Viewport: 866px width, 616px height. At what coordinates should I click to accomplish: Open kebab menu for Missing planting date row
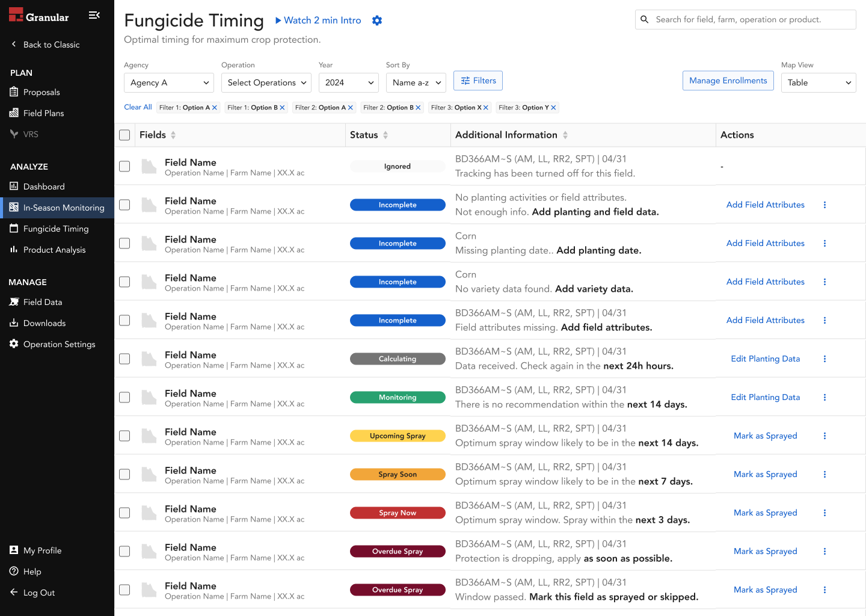click(x=825, y=244)
